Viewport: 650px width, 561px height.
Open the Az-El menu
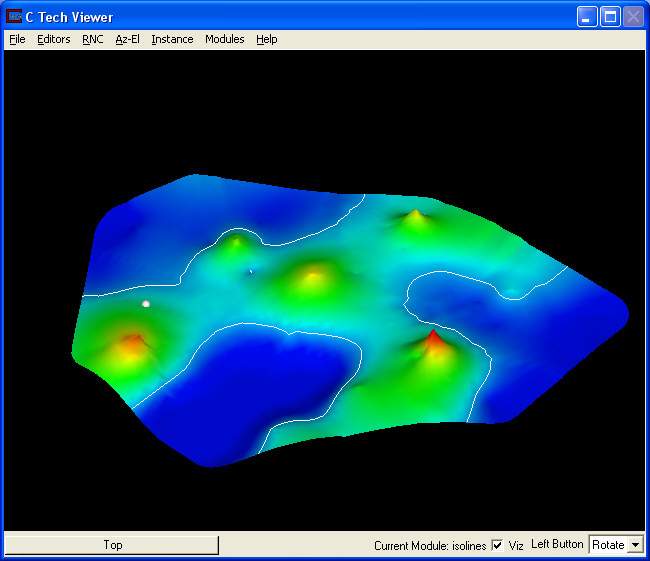click(x=127, y=39)
